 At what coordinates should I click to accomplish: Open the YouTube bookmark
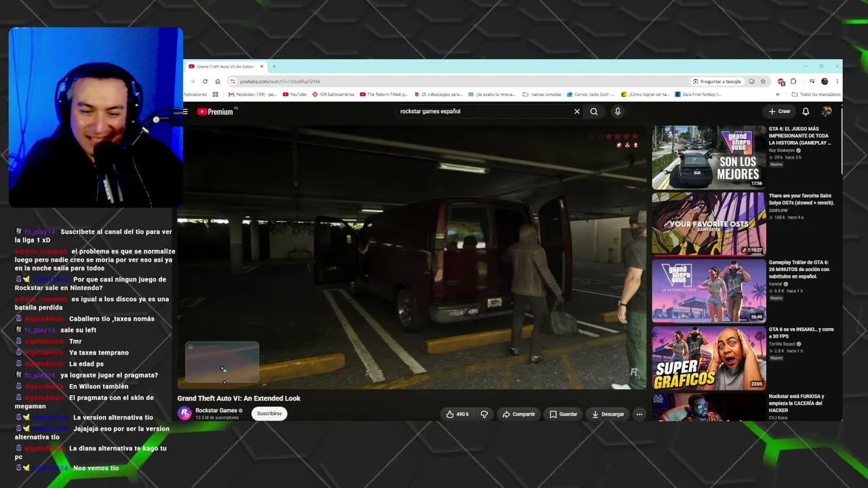pyautogui.click(x=294, y=94)
